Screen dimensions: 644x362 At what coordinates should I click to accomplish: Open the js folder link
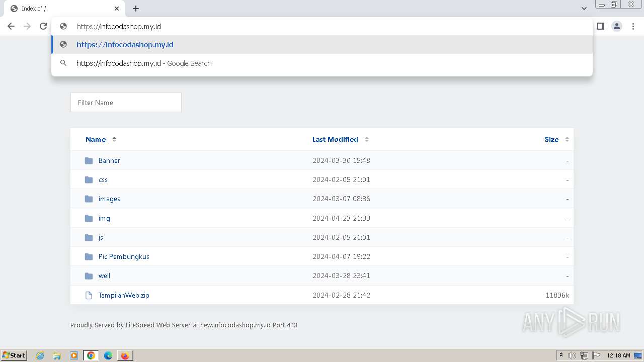coord(101,237)
